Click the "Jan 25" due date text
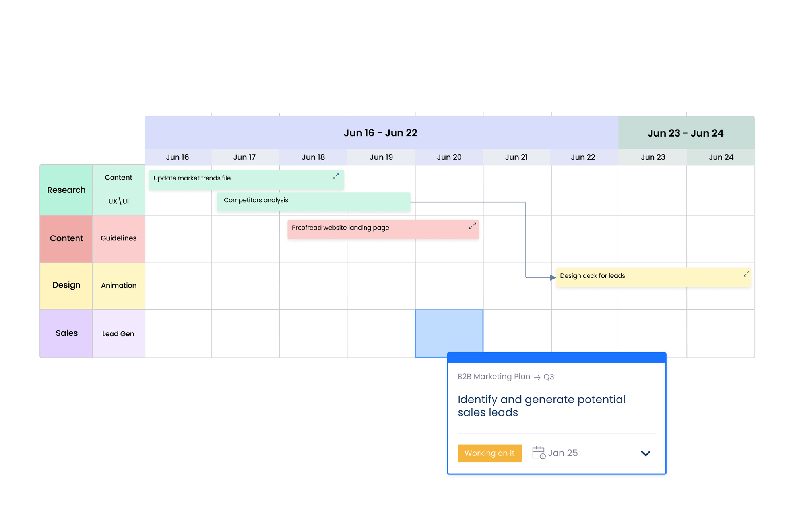 [563, 453]
